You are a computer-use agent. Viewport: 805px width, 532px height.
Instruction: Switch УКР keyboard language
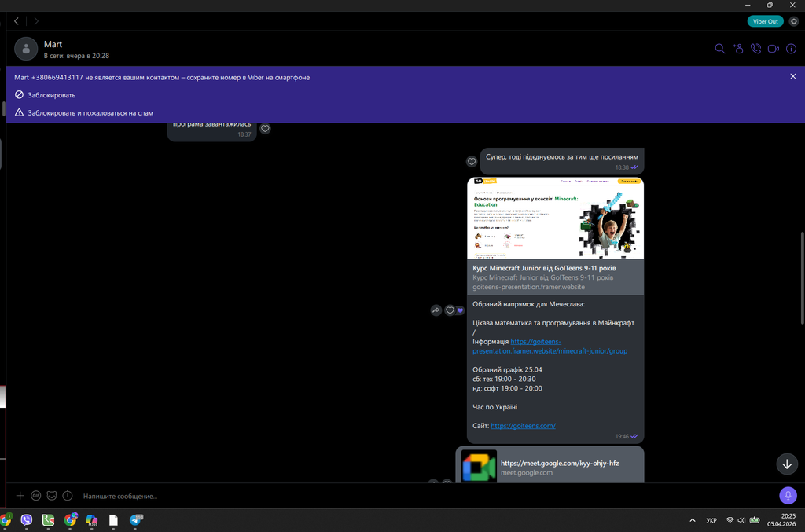click(711, 520)
